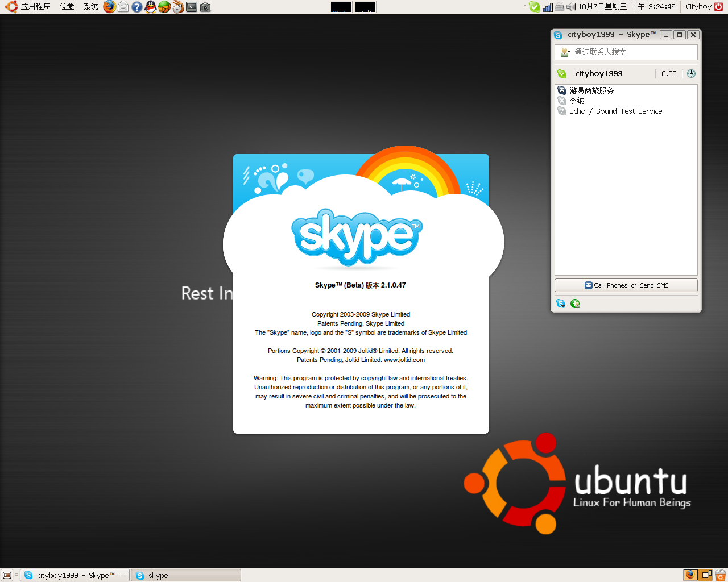Click the first system monitor graph applet
The image size is (728, 582).
[341, 7]
